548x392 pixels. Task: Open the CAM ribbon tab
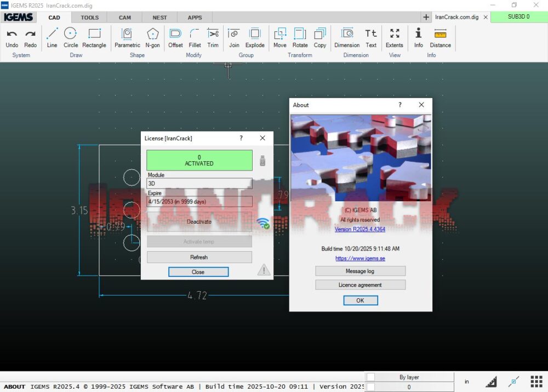(125, 18)
